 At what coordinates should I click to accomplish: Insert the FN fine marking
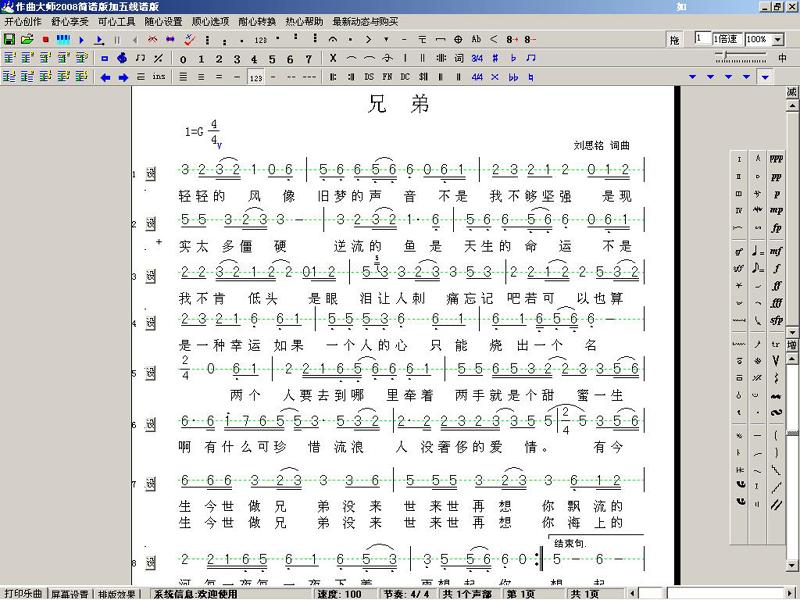coord(387,77)
